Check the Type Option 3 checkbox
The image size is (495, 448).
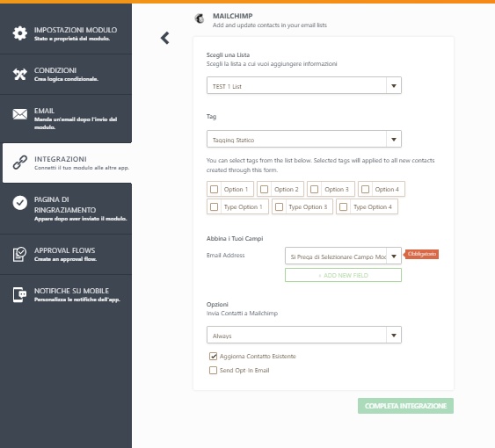click(x=279, y=207)
